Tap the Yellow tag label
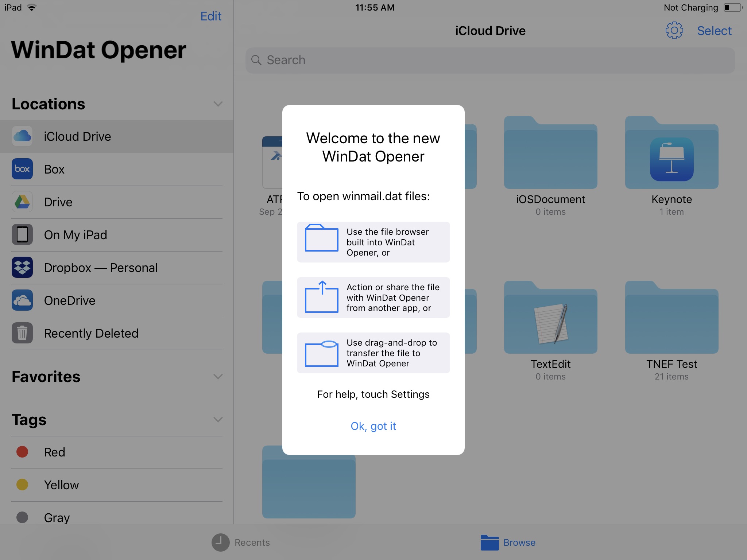The height and width of the screenshot is (560, 747). click(x=61, y=485)
